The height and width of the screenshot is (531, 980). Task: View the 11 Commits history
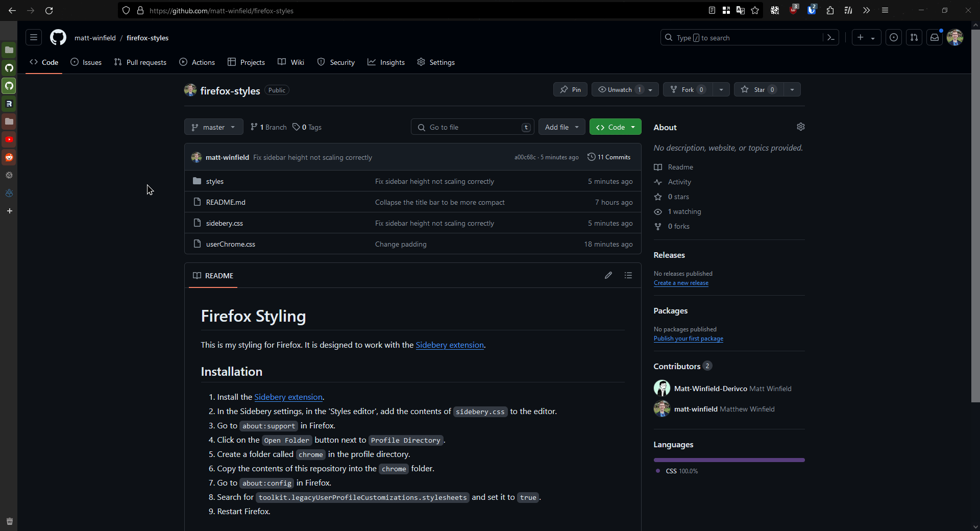point(609,157)
